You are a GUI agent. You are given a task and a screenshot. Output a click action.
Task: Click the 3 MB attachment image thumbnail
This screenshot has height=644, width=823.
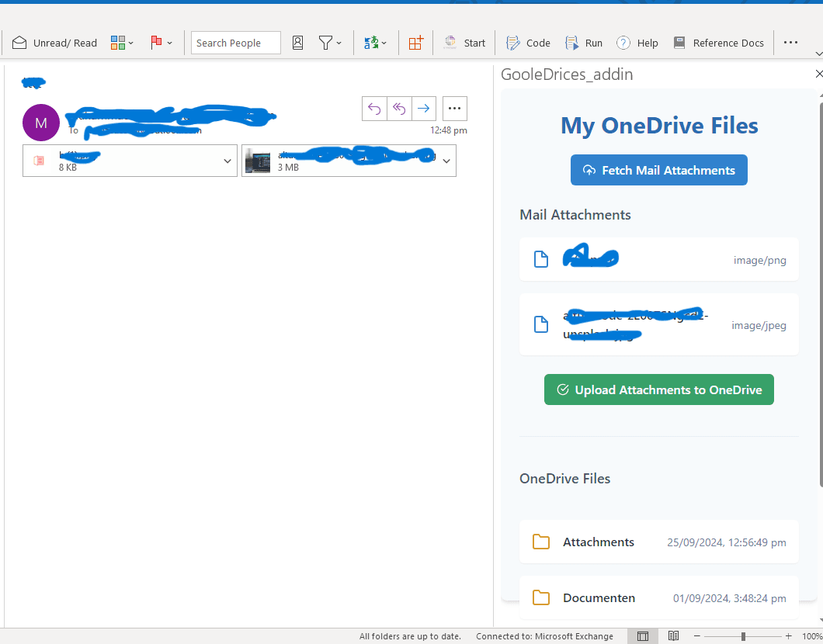(258, 161)
